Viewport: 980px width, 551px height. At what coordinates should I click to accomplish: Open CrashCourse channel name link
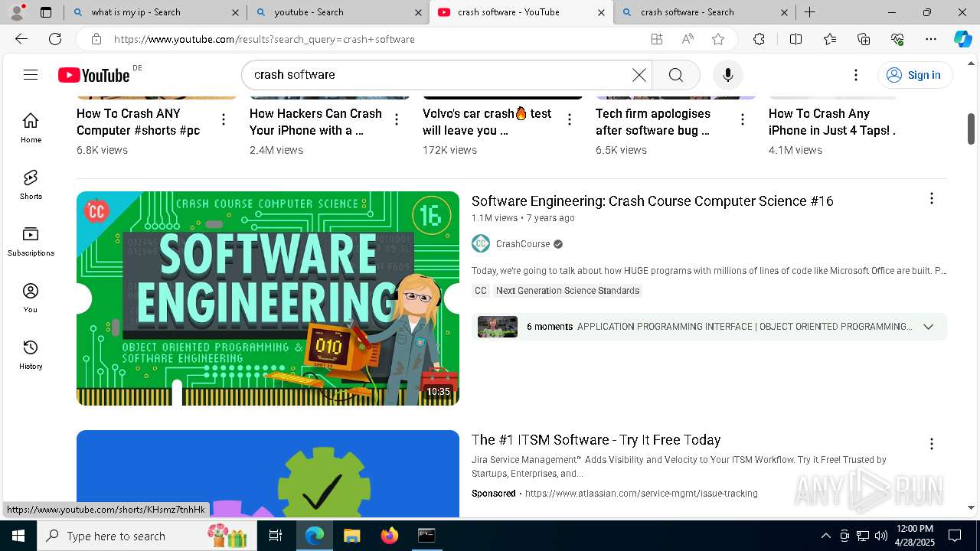(x=523, y=244)
